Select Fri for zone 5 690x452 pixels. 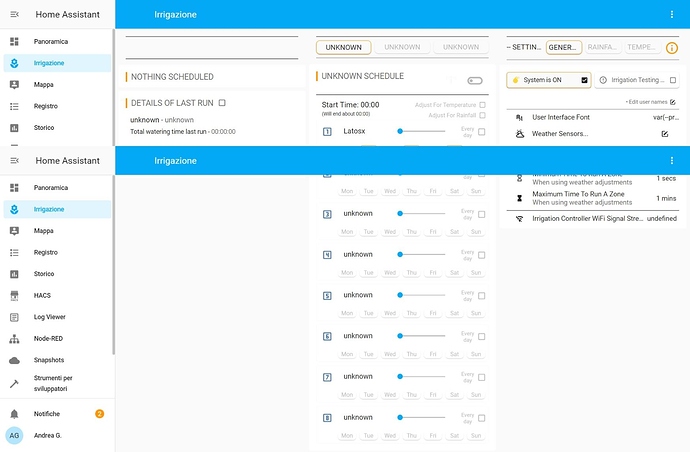[x=433, y=313]
